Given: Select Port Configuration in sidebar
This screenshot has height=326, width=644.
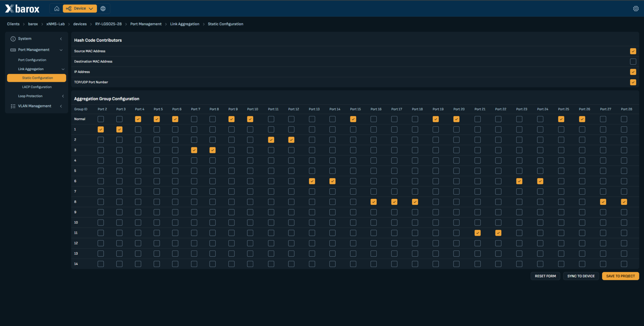Looking at the screenshot, I should (x=32, y=60).
